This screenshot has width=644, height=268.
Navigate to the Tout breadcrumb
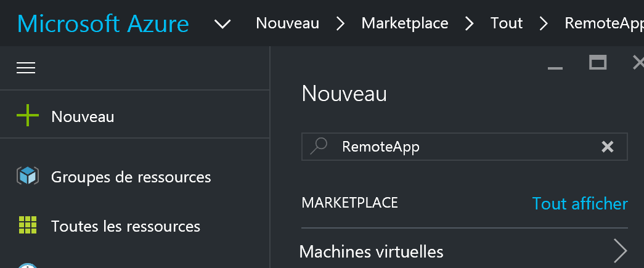click(507, 24)
